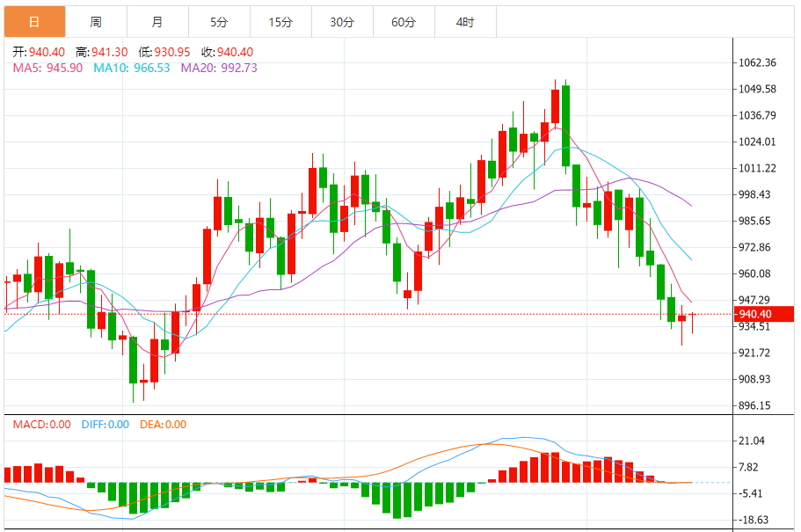
Task: Click the -5.41 MACD axis label
Action: tap(750, 493)
